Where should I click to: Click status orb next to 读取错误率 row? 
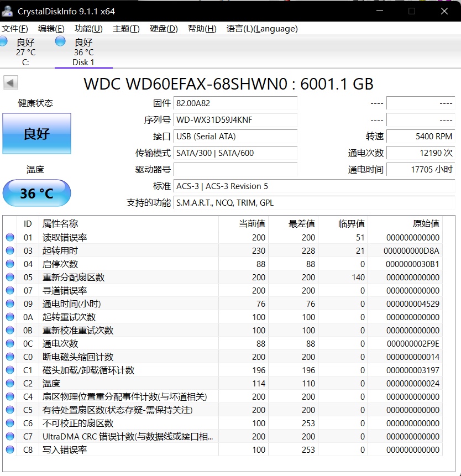click(10, 238)
